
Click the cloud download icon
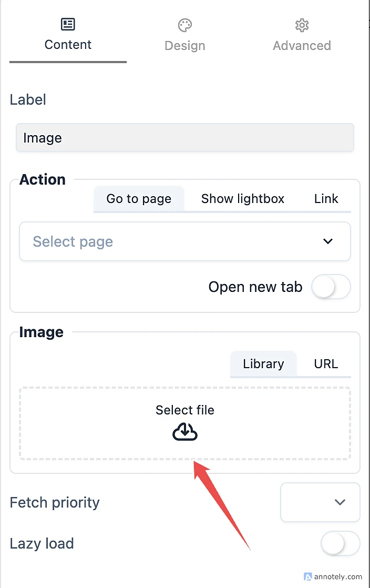pyautogui.click(x=185, y=432)
